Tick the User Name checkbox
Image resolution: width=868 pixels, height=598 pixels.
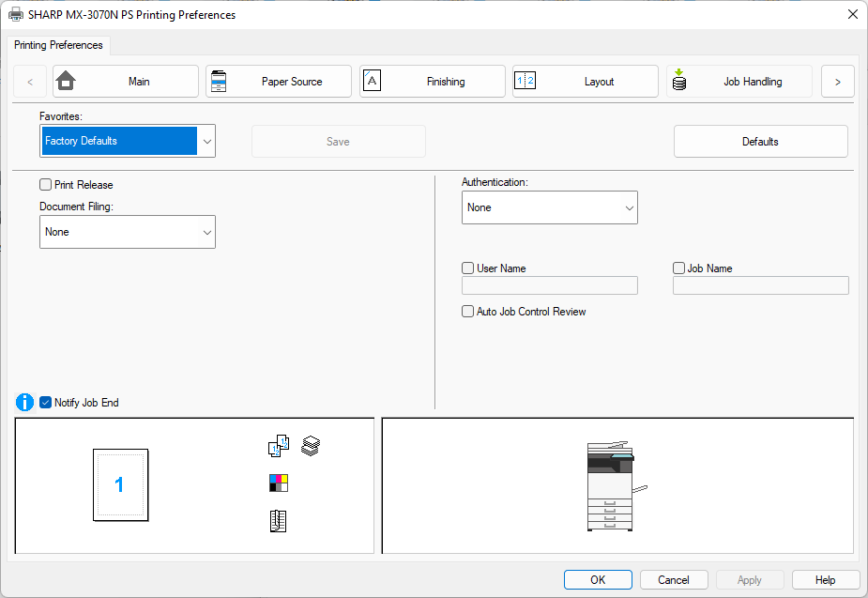[x=468, y=268]
